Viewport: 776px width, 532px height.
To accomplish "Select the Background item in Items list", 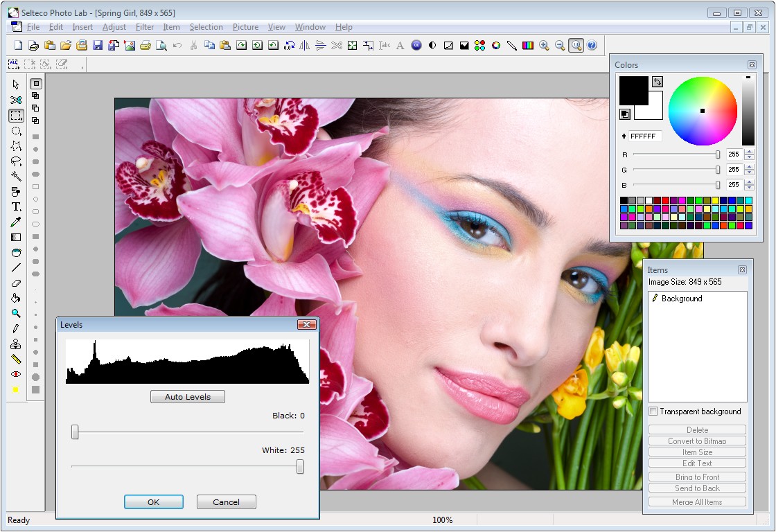I will (x=681, y=299).
